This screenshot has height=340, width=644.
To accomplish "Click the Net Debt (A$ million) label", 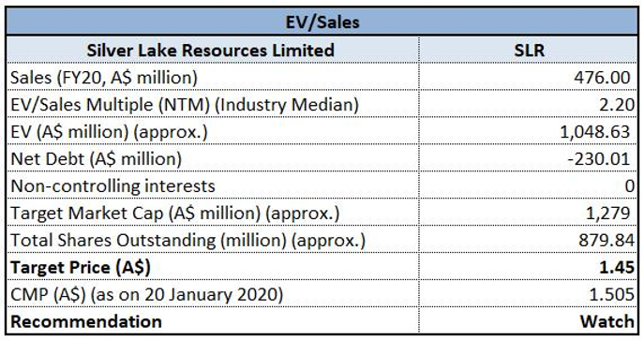I will (x=97, y=159).
